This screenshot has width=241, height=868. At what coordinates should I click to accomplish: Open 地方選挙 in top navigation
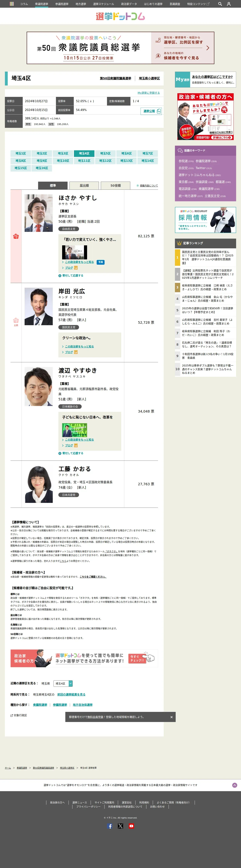coord(81,4)
